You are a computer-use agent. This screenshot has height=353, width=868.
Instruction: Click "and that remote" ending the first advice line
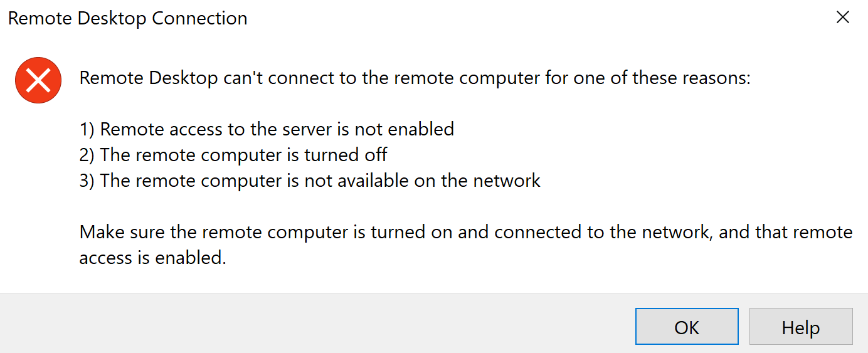[x=786, y=232]
